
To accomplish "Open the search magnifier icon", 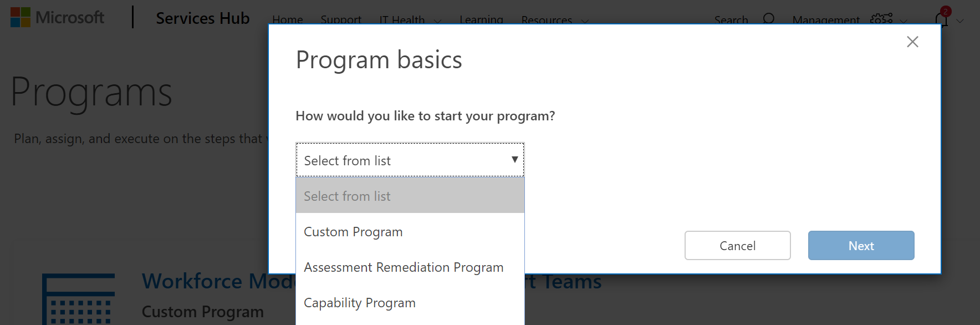I will pos(768,19).
